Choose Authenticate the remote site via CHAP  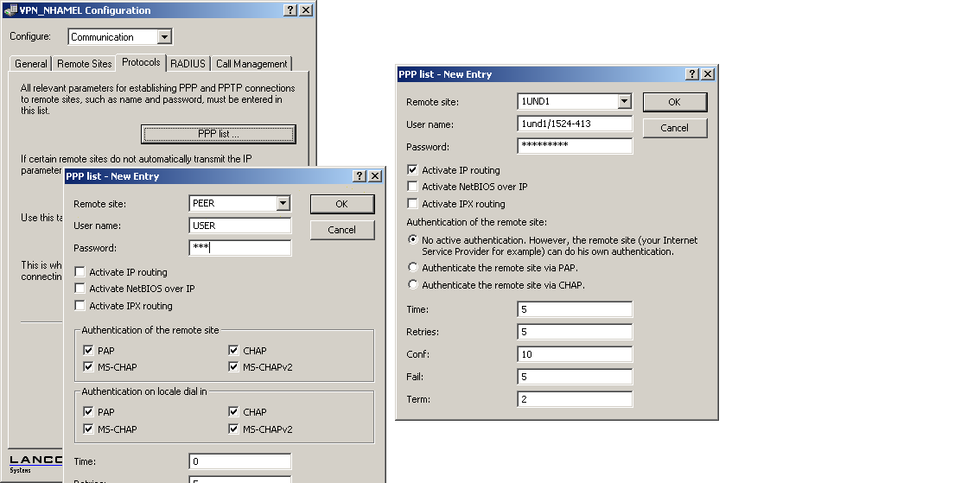tap(413, 285)
